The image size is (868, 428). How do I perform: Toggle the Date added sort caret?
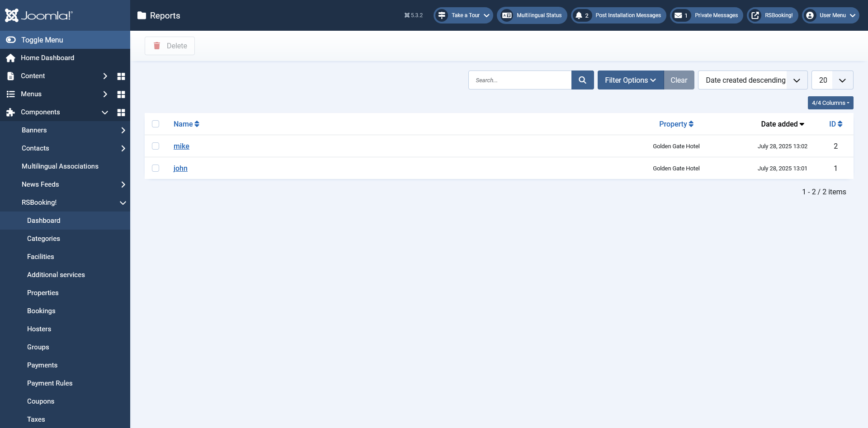coord(802,124)
